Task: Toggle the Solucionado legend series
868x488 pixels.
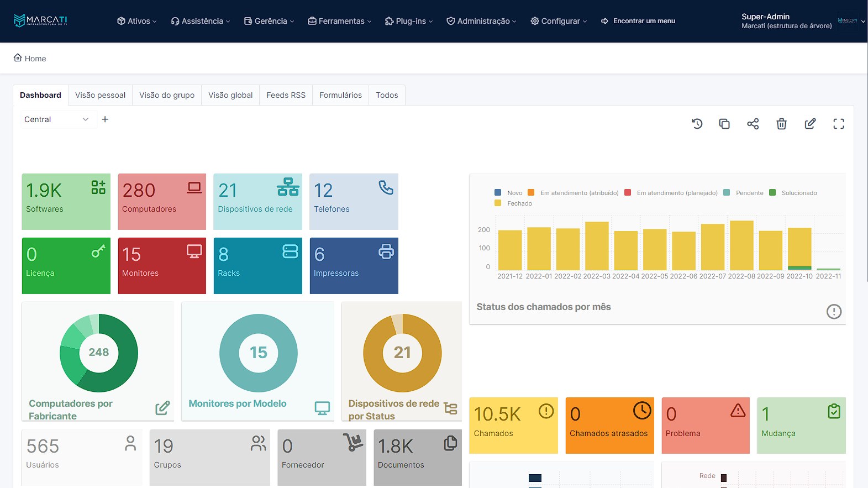Action: coord(793,193)
